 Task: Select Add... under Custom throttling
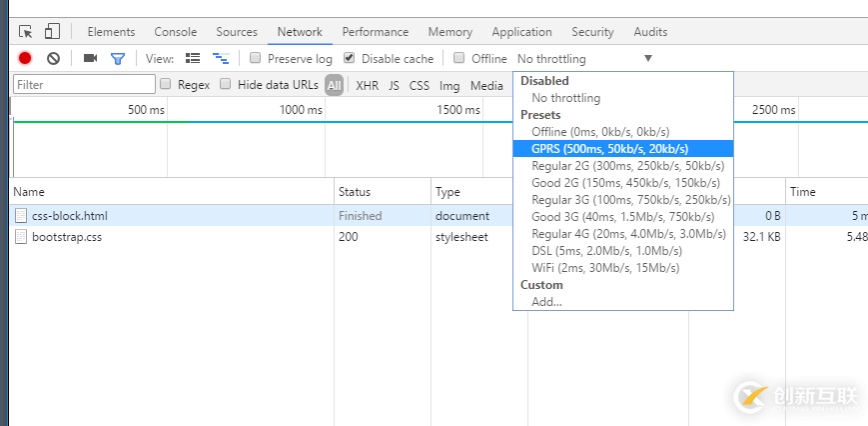click(x=546, y=302)
